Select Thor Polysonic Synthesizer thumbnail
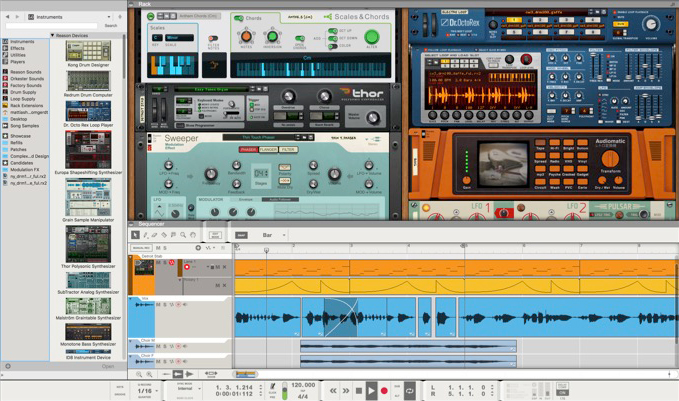679x401 pixels. pos(88,244)
